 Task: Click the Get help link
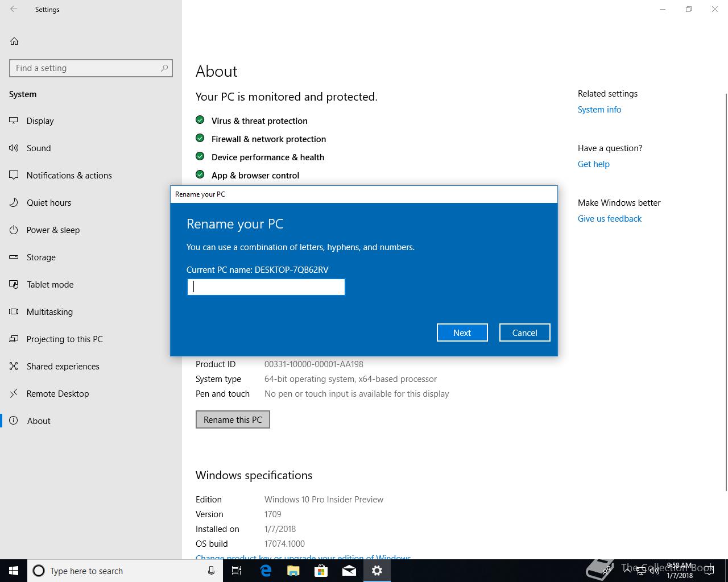pos(593,164)
